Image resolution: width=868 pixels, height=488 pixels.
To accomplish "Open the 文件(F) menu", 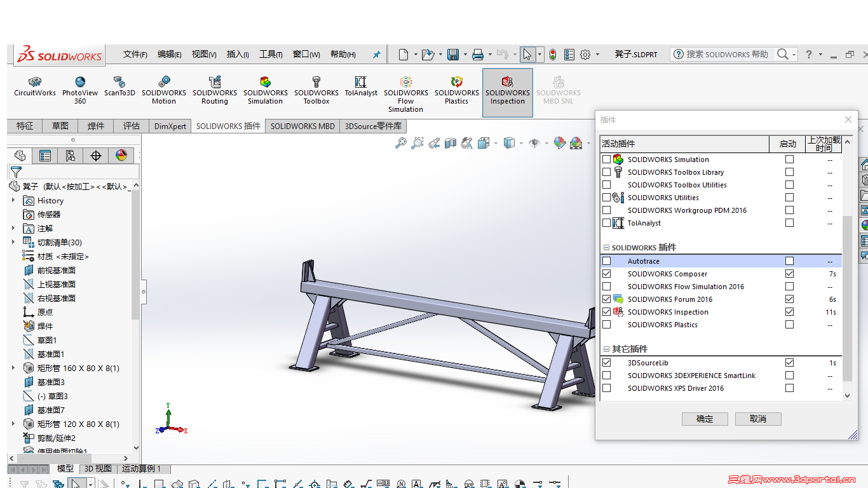I will (135, 55).
